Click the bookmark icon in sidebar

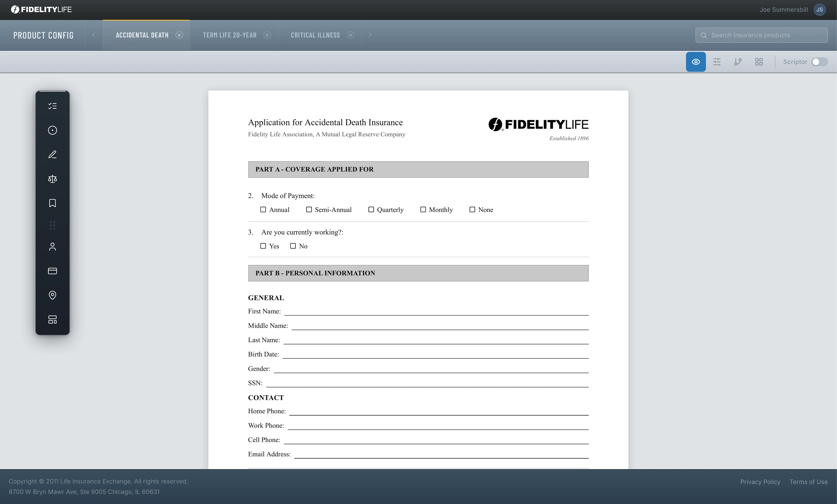(x=52, y=203)
